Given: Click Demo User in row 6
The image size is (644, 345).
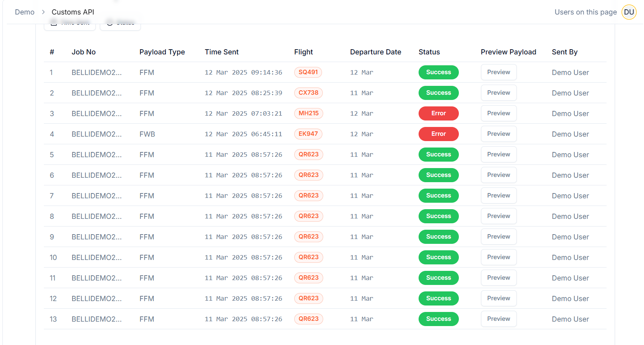Looking at the screenshot, I should pyautogui.click(x=570, y=175).
